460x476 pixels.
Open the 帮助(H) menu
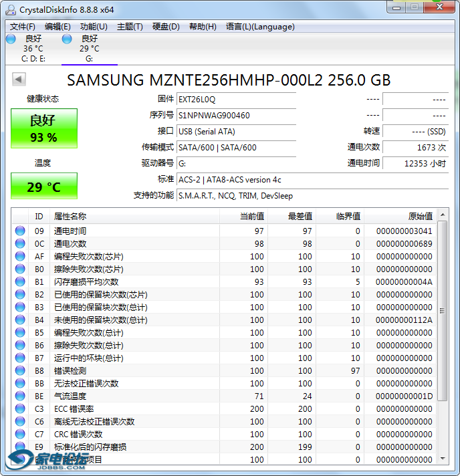(203, 27)
